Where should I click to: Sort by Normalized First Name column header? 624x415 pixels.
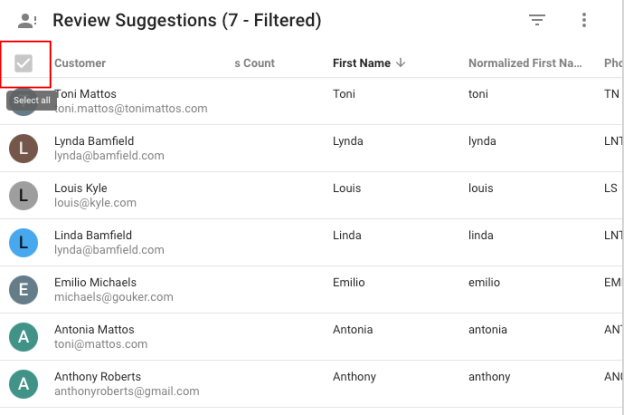click(525, 63)
